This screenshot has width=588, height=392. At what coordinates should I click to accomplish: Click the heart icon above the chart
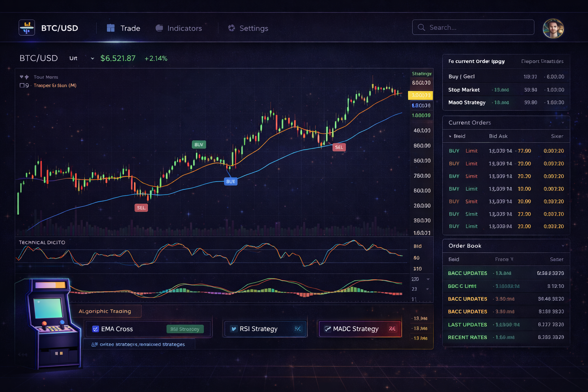(x=21, y=77)
